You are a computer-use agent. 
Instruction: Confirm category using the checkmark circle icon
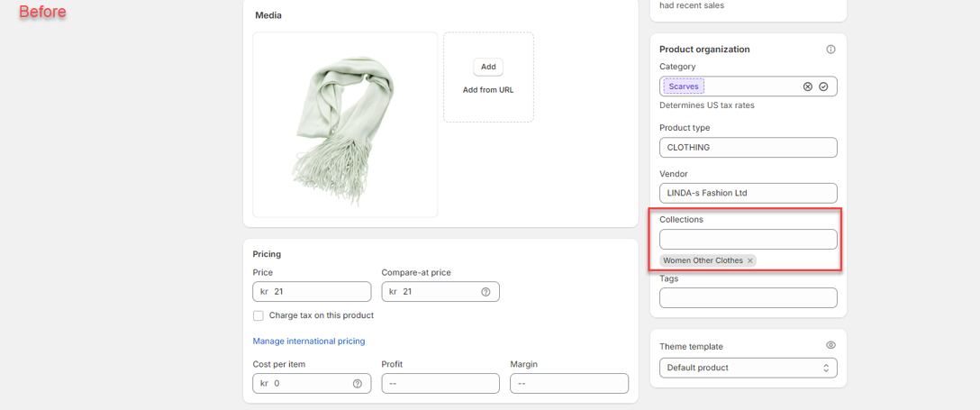823,87
